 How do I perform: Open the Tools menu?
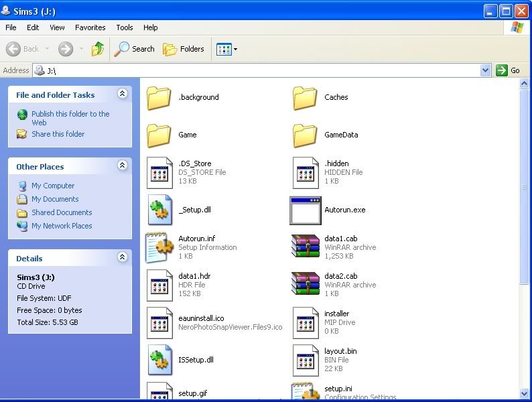click(x=125, y=27)
